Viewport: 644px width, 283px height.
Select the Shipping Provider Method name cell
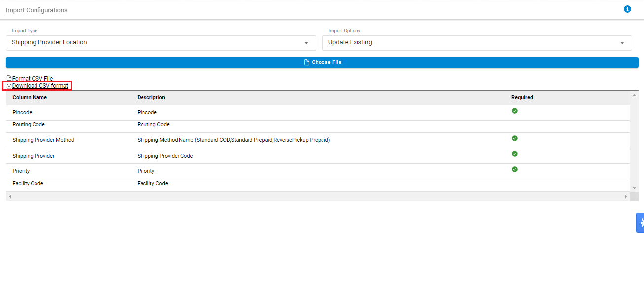pos(43,140)
